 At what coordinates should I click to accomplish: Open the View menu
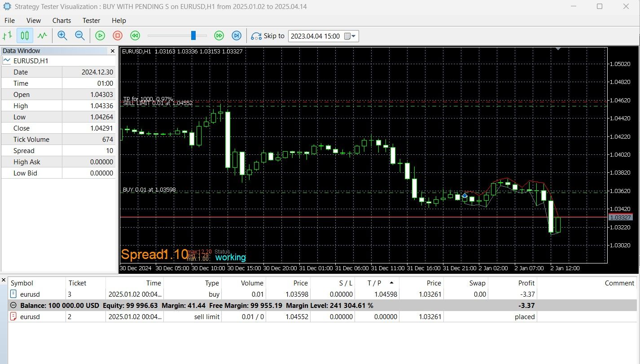pyautogui.click(x=34, y=21)
